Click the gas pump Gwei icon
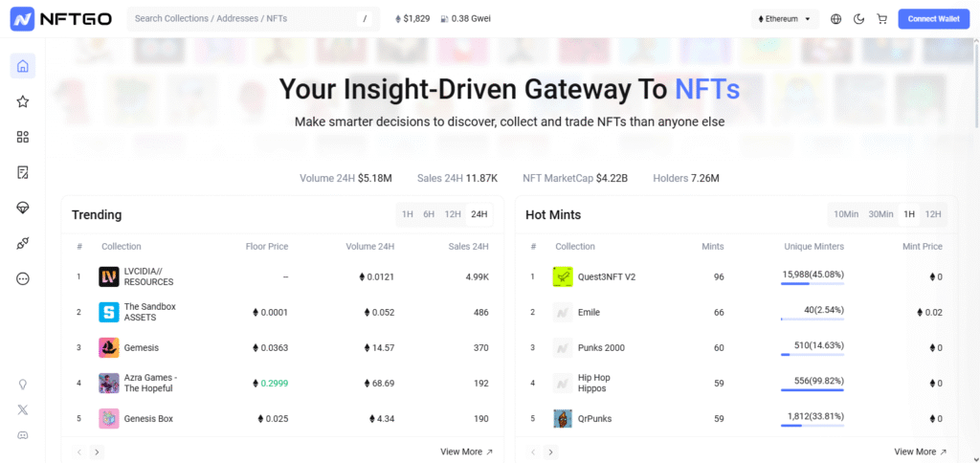Viewport: 980px width, 463px height. (x=444, y=19)
